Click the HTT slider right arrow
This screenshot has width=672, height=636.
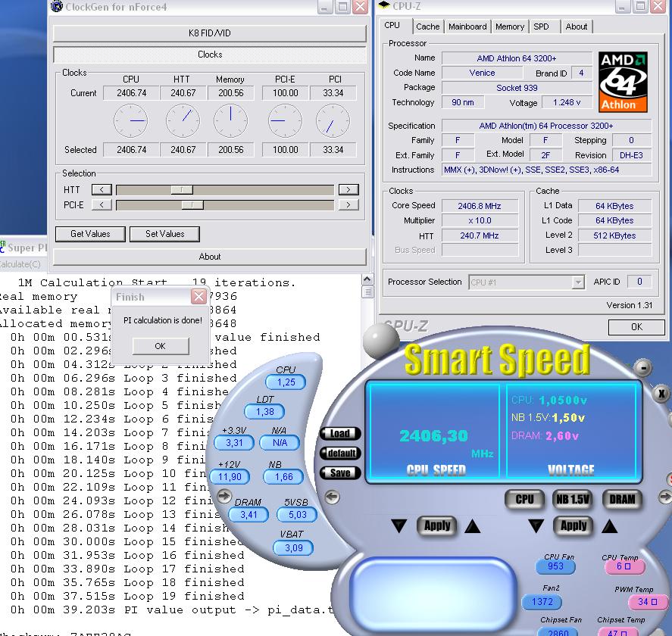[349, 189]
